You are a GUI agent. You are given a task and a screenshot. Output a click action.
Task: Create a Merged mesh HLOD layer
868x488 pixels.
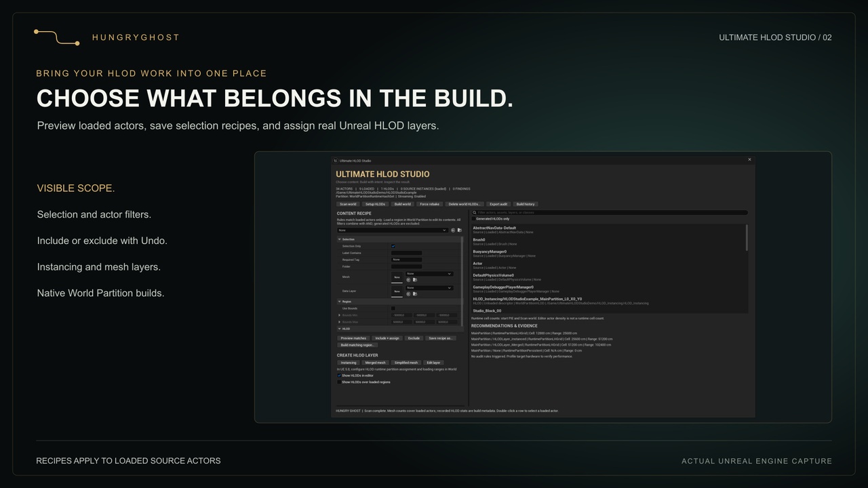tap(376, 363)
